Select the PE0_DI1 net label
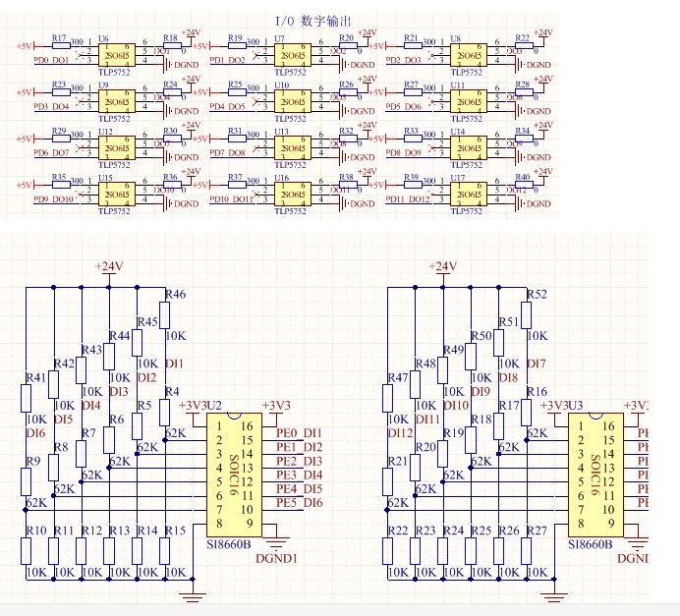The width and height of the screenshot is (680, 616). [299, 433]
